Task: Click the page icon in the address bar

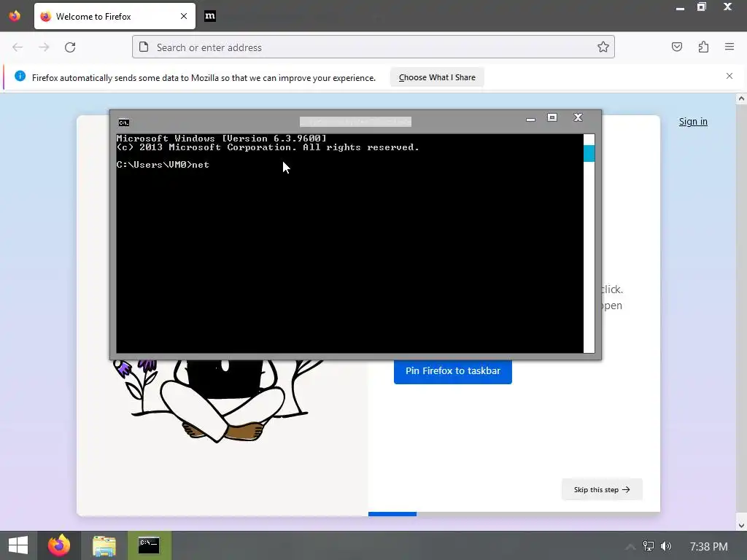Action: point(144,47)
